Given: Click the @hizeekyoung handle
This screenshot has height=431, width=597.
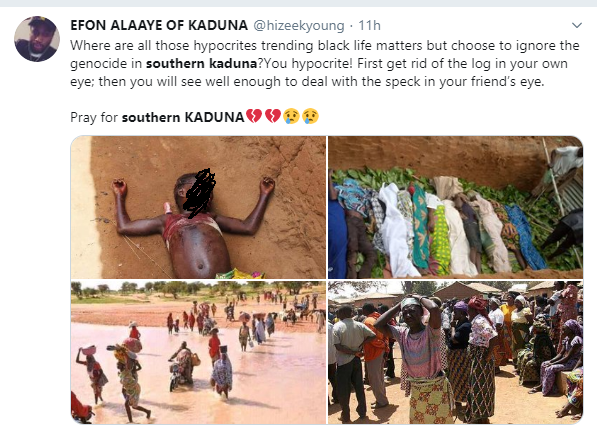Looking at the screenshot, I should pyautogui.click(x=298, y=26).
